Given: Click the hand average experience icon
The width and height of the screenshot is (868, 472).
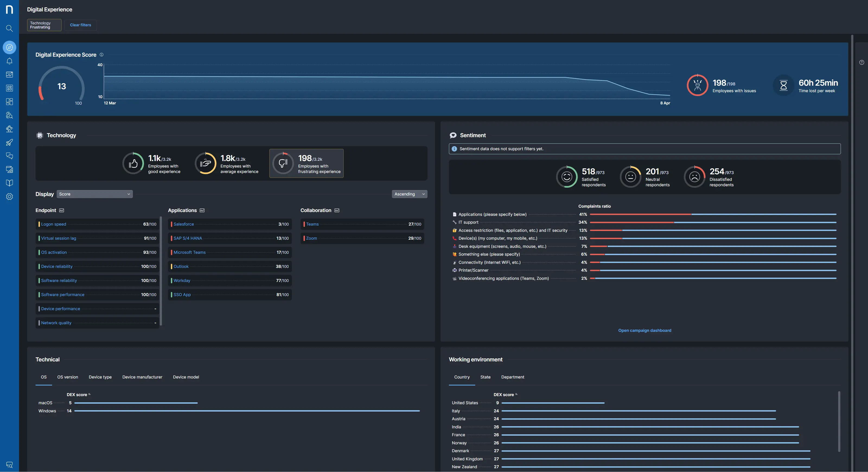Looking at the screenshot, I should [206, 163].
